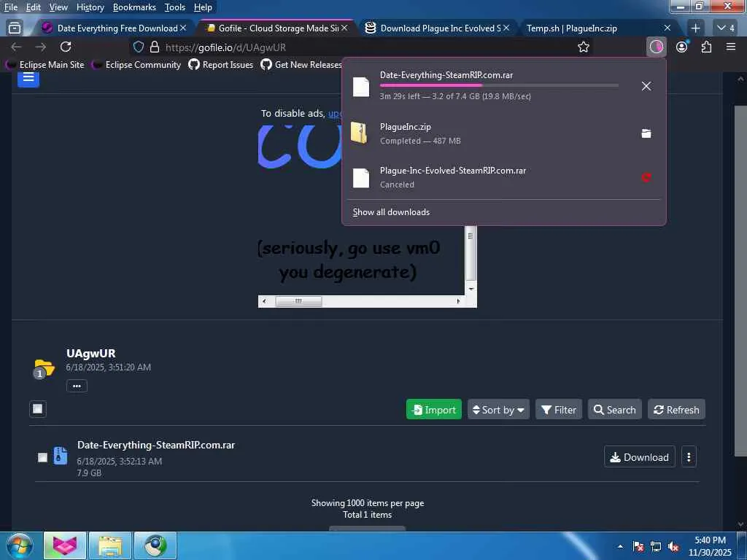Open the globe browser taskbar icon

click(x=155, y=545)
